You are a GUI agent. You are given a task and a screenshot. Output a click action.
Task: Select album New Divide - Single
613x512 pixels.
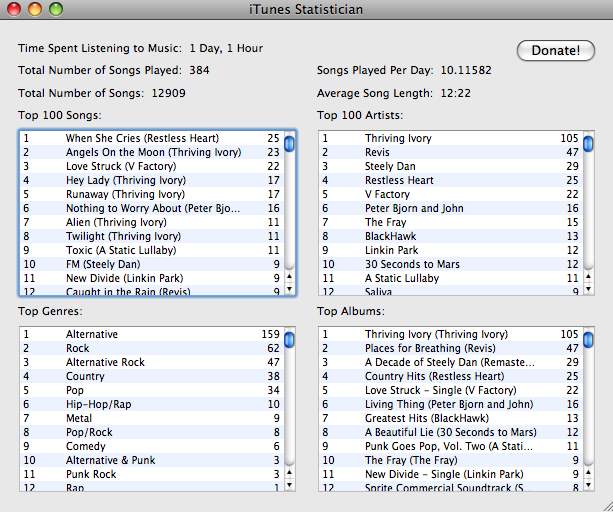point(451,474)
